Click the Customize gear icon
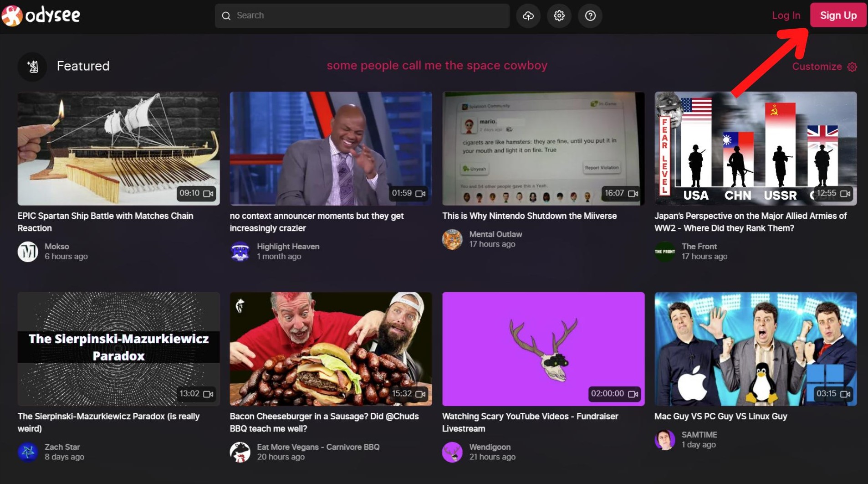The height and width of the screenshot is (484, 868). coord(852,67)
